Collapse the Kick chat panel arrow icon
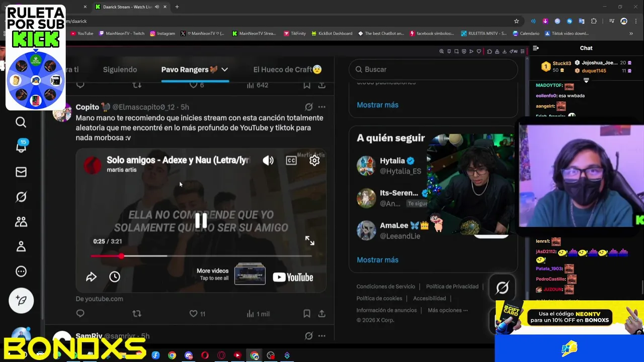 point(536,48)
